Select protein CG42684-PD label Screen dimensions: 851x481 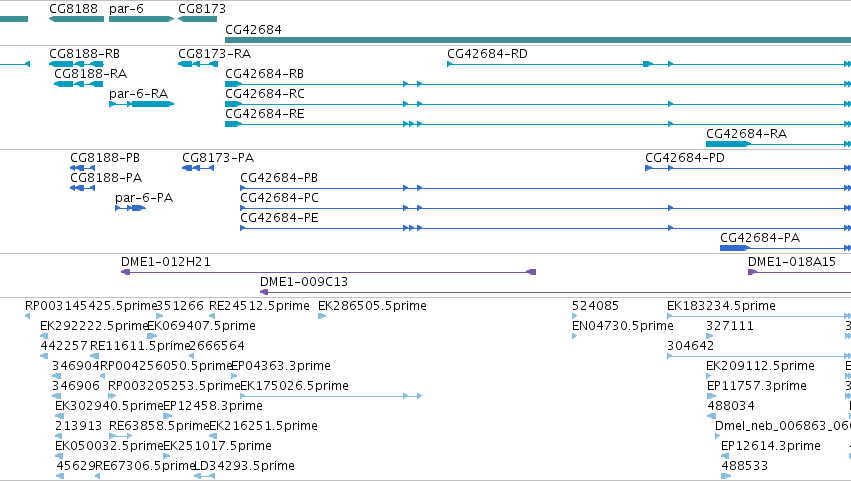[x=685, y=157]
